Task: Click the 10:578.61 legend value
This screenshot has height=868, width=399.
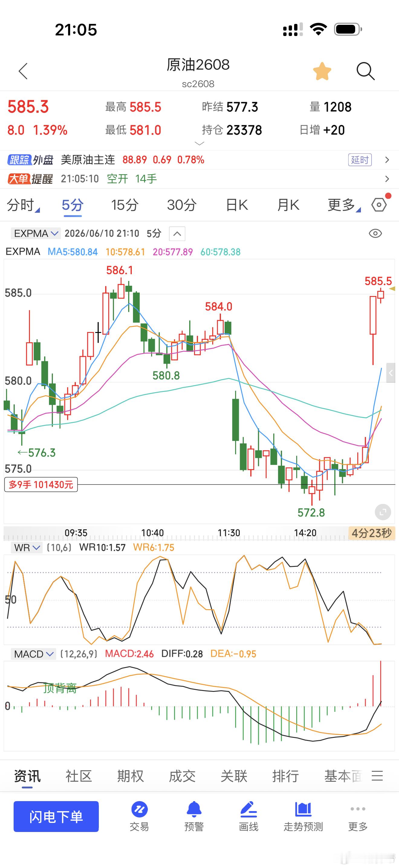Action: pyautogui.click(x=125, y=252)
